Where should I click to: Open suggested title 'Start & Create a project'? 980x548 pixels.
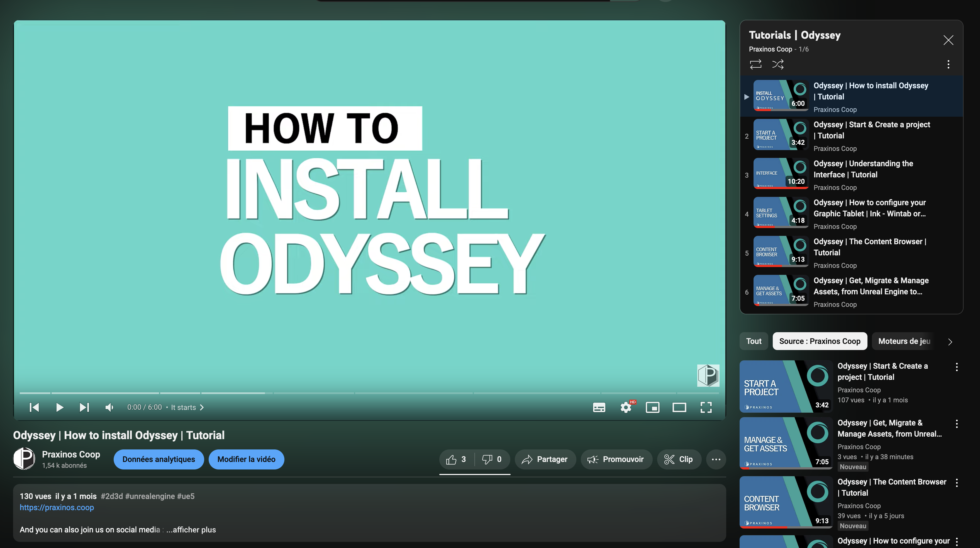click(x=883, y=371)
